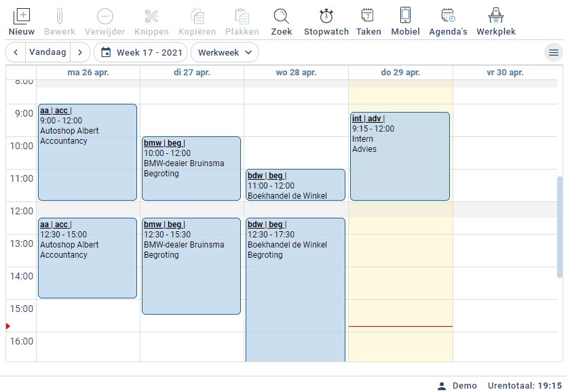Click the BMW-dealer Bruinsma 12:30 - 15:30 entry
Screen dimensions: 570x392
coord(191,266)
